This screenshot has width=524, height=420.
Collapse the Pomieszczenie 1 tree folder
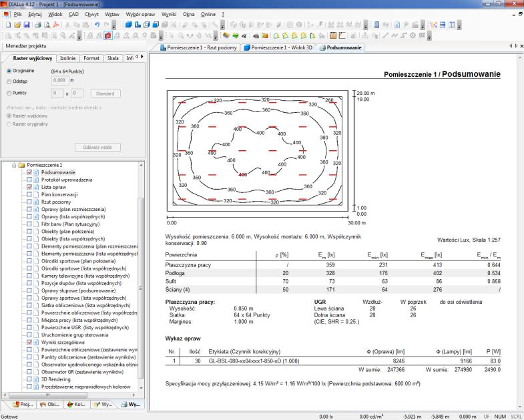click(x=14, y=165)
